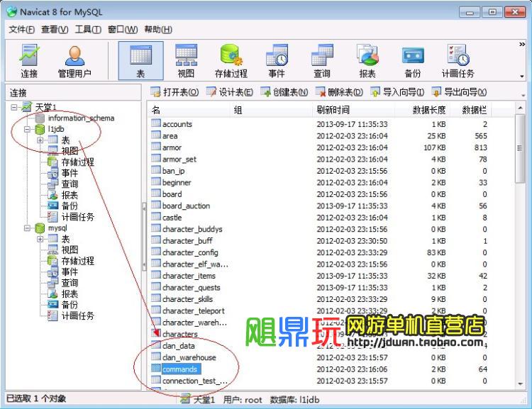Select 视图 under l1jdb
The height and width of the screenshot is (409, 532).
70,151
